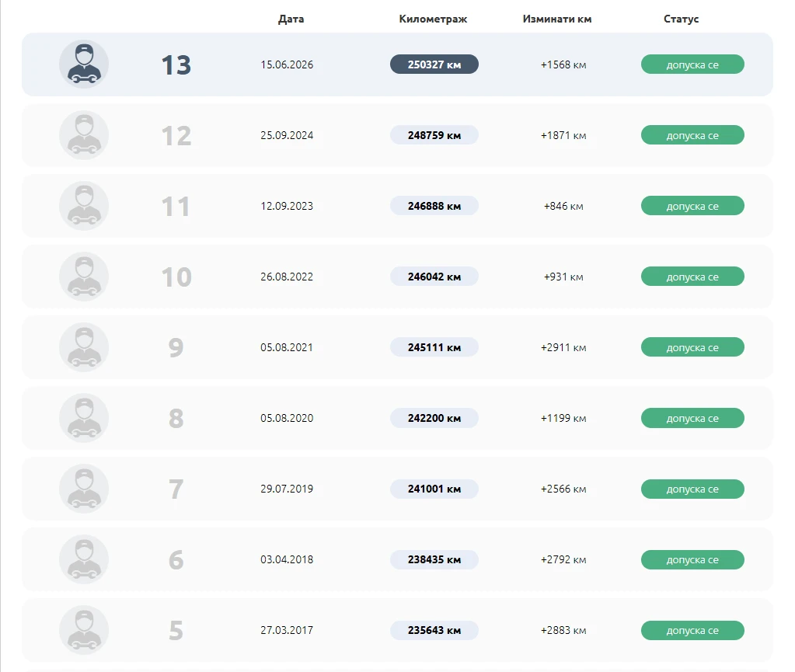795x672 pixels.
Task: Click the +2911 км travelled value
Action: click(x=563, y=347)
